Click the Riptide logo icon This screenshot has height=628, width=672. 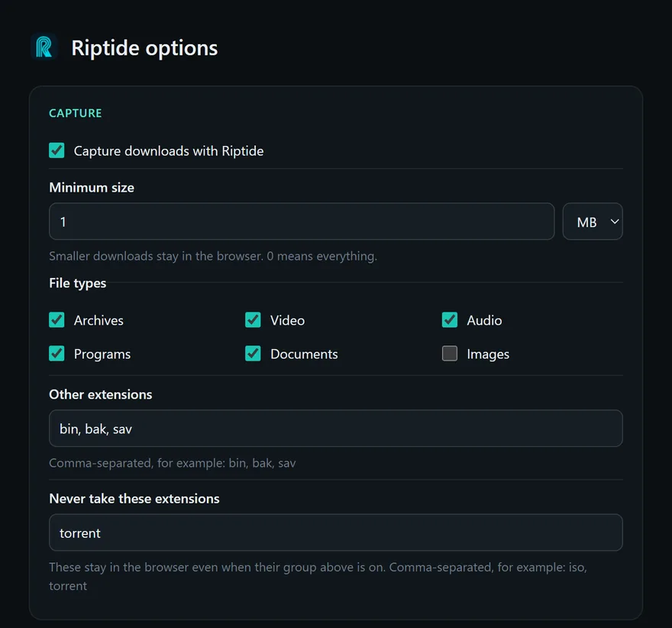44,47
